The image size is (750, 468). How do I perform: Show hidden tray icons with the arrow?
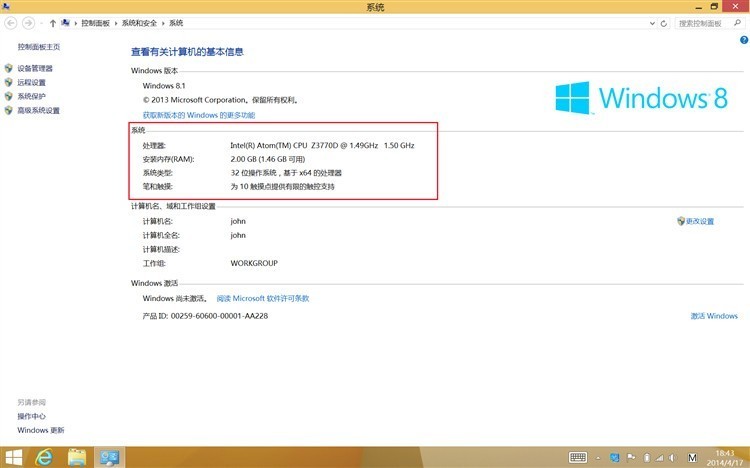pyautogui.click(x=598, y=458)
